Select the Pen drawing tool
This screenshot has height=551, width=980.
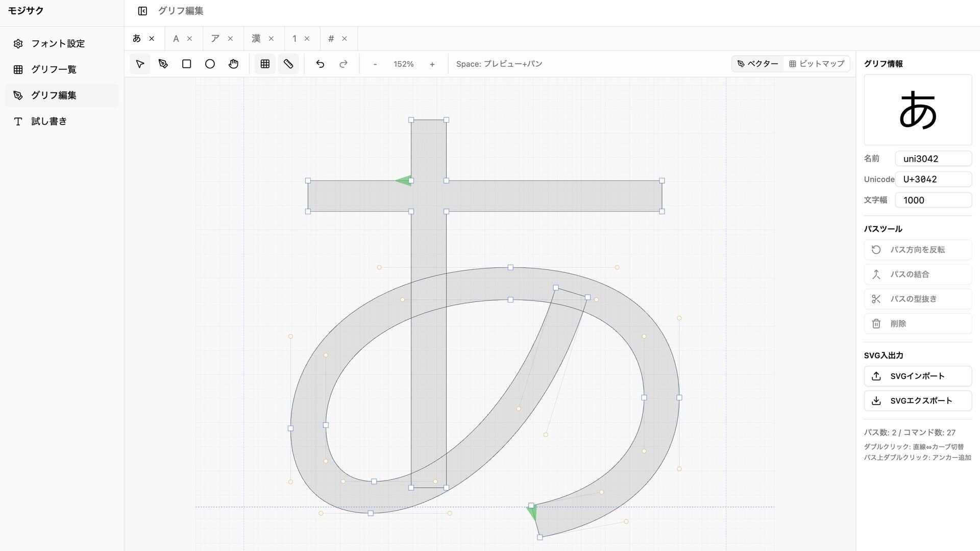click(163, 64)
